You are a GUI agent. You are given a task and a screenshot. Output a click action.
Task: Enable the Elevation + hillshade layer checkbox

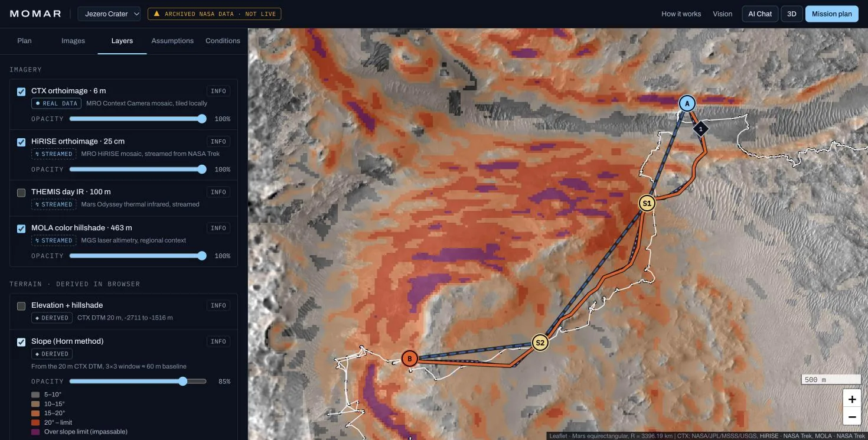click(x=21, y=306)
